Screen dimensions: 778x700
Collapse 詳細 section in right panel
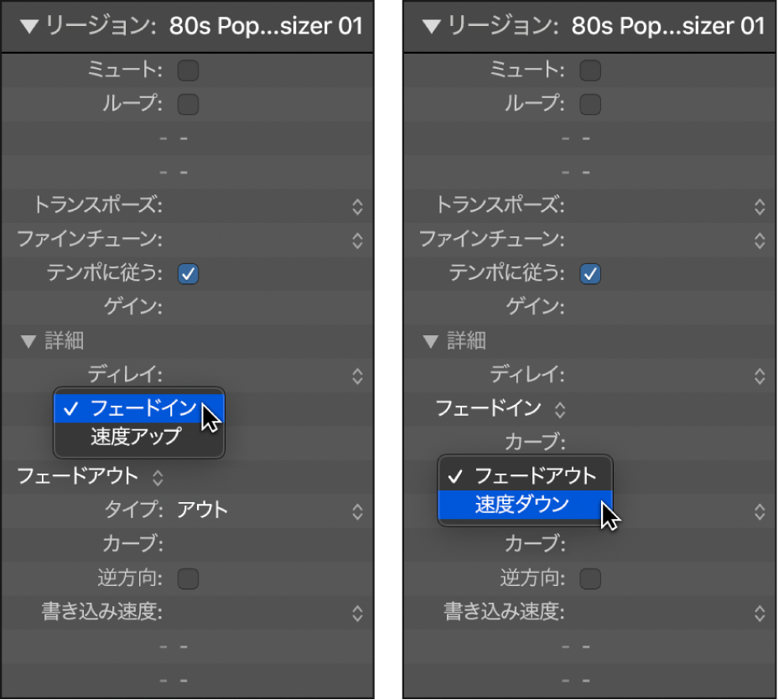tap(430, 341)
